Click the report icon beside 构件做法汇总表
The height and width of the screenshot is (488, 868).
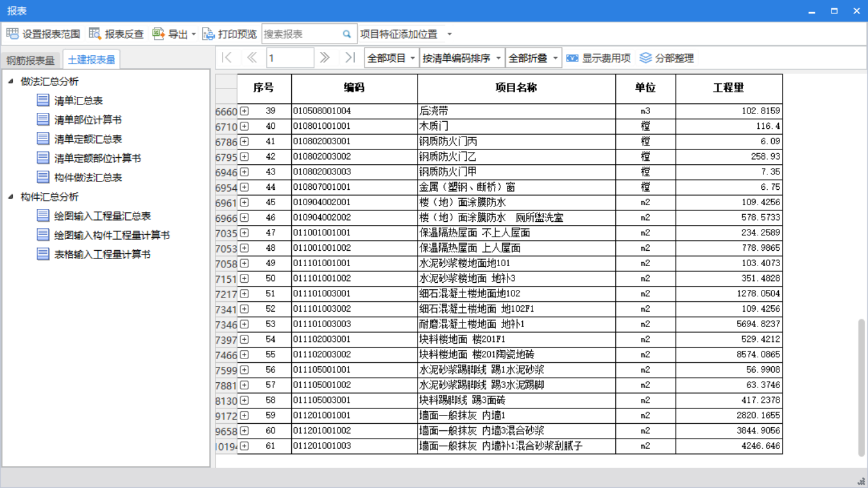[x=43, y=177]
